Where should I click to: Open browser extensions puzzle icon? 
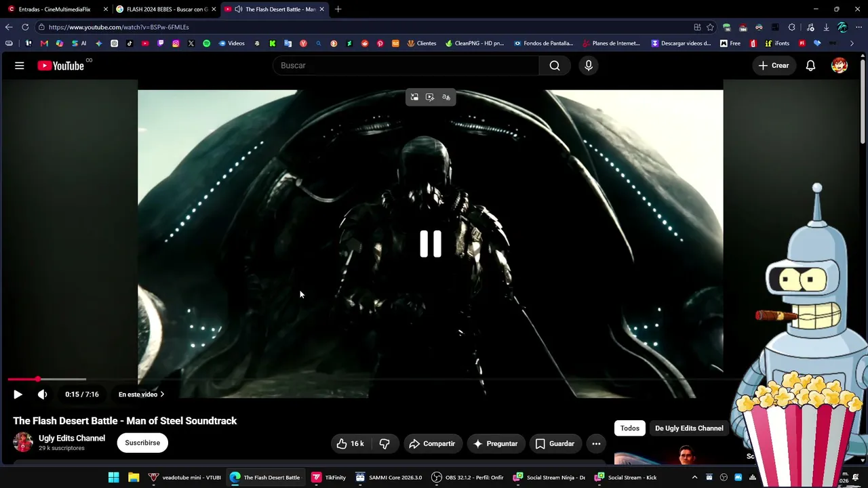click(791, 27)
